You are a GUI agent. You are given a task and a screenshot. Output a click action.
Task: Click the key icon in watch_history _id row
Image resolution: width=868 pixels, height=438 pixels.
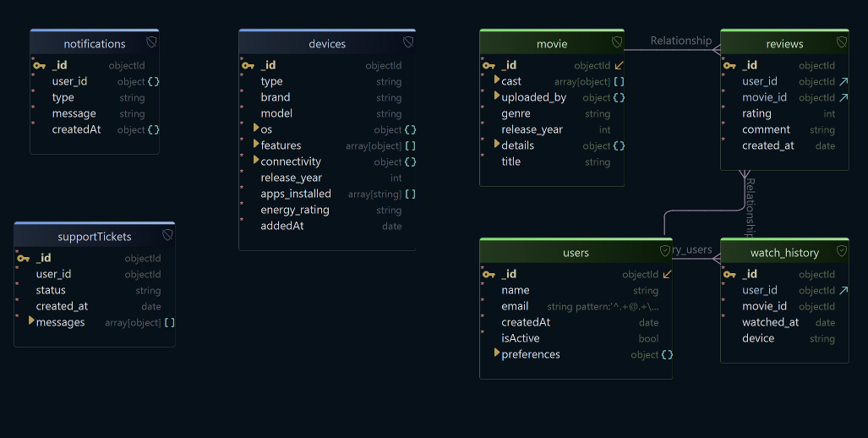click(729, 274)
